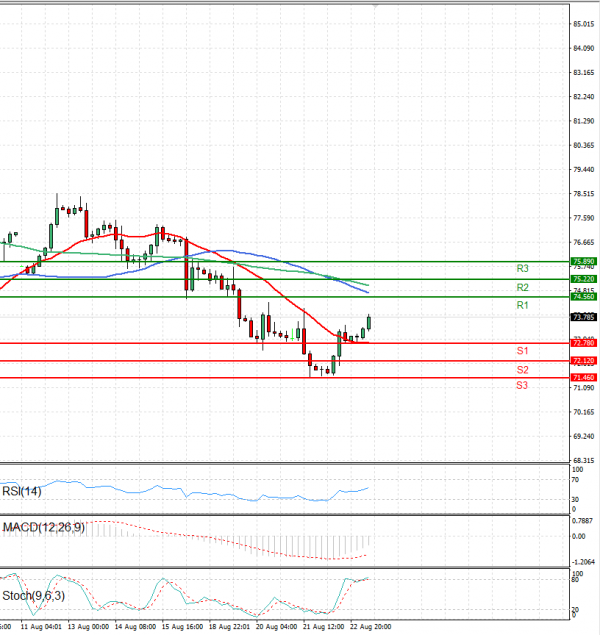Viewport: 600px width, 635px height.
Task: Click the MACD scale value -1.2064
Action: point(583,562)
